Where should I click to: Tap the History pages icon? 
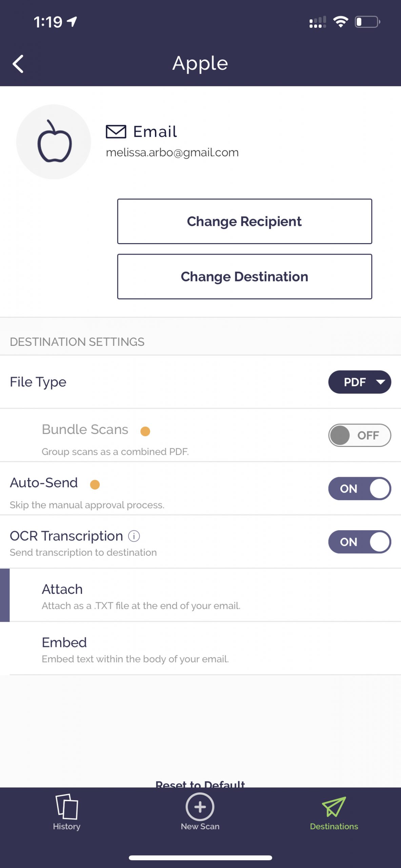click(67, 806)
